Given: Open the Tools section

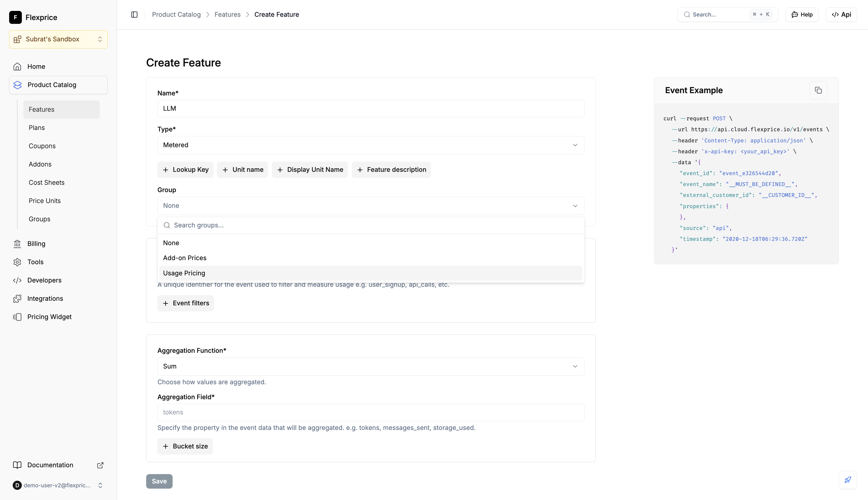Looking at the screenshot, I should tap(35, 262).
